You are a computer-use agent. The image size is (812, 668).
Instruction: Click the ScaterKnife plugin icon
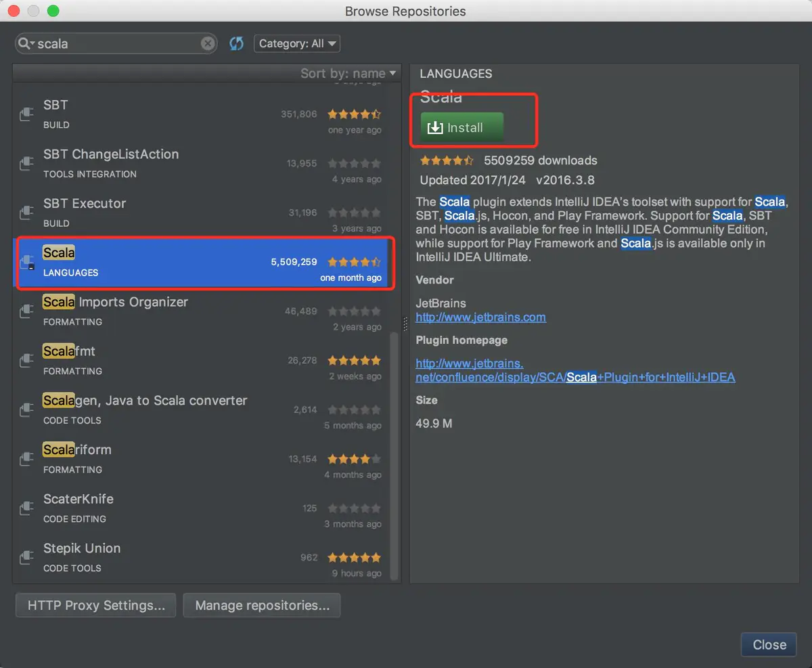tap(26, 509)
